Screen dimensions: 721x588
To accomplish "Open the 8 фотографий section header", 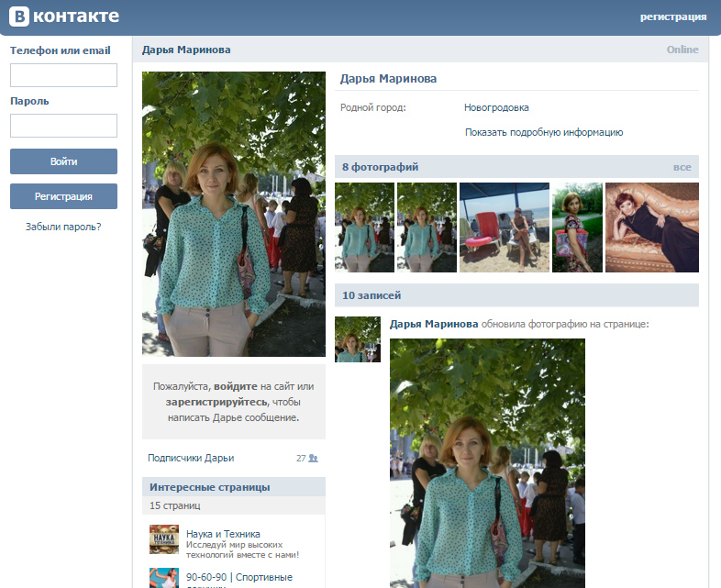I will click(x=381, y=167).
